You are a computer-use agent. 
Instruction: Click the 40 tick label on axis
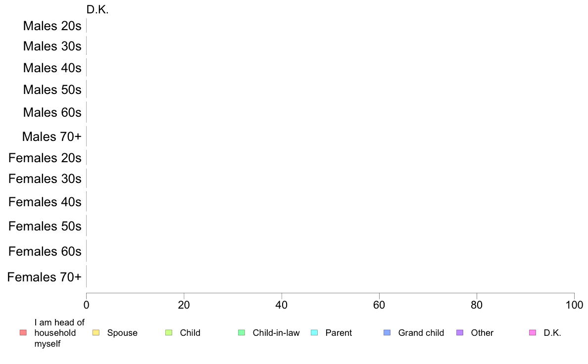(282, 305)
